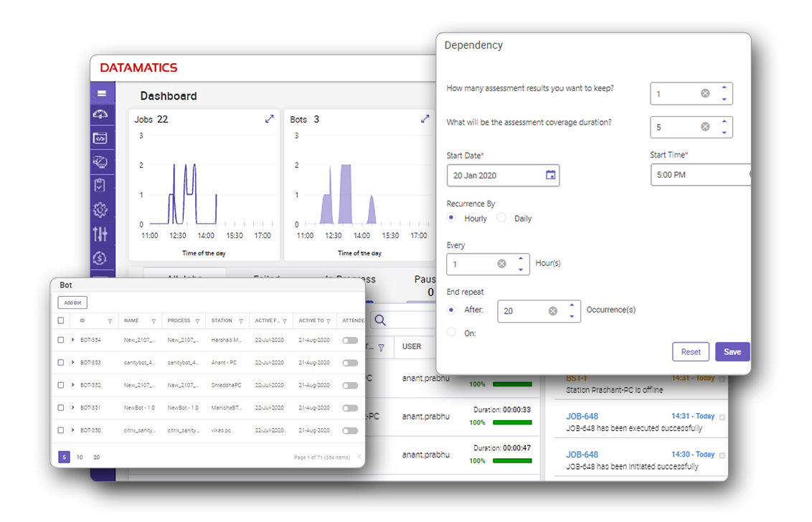Screen dimensions: 812x522
Task: Clear the assessment coverage duration value
Action: click(705, 127)
